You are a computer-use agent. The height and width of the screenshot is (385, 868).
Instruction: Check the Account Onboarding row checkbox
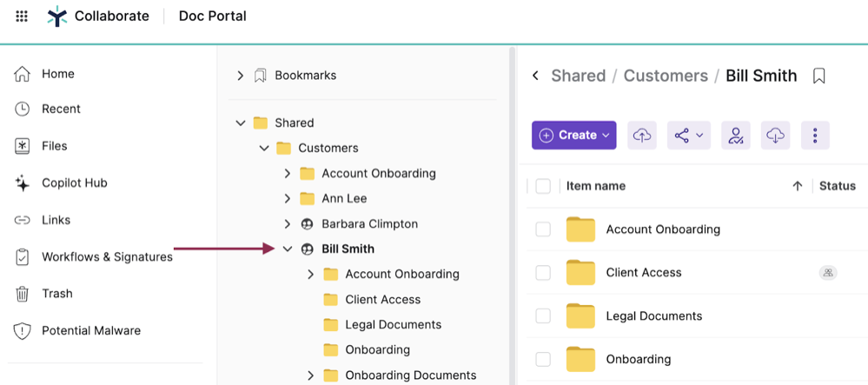tap(543, 229)
